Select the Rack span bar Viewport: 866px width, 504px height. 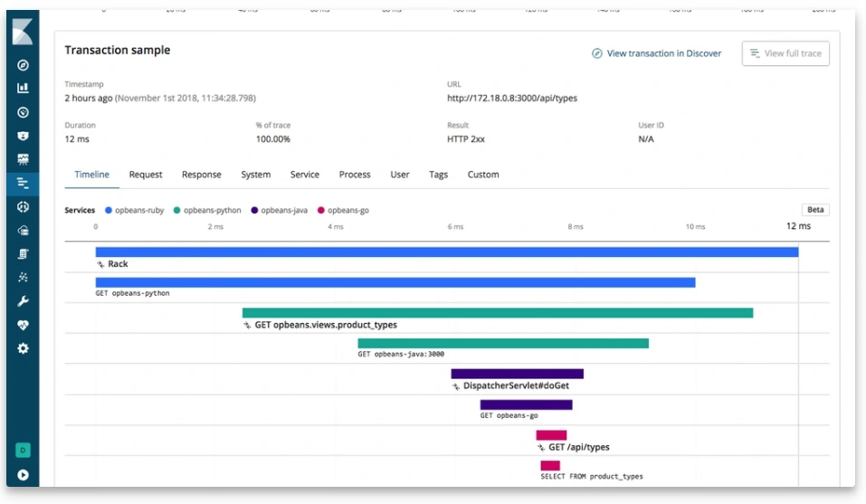click(x=447, y=252)
